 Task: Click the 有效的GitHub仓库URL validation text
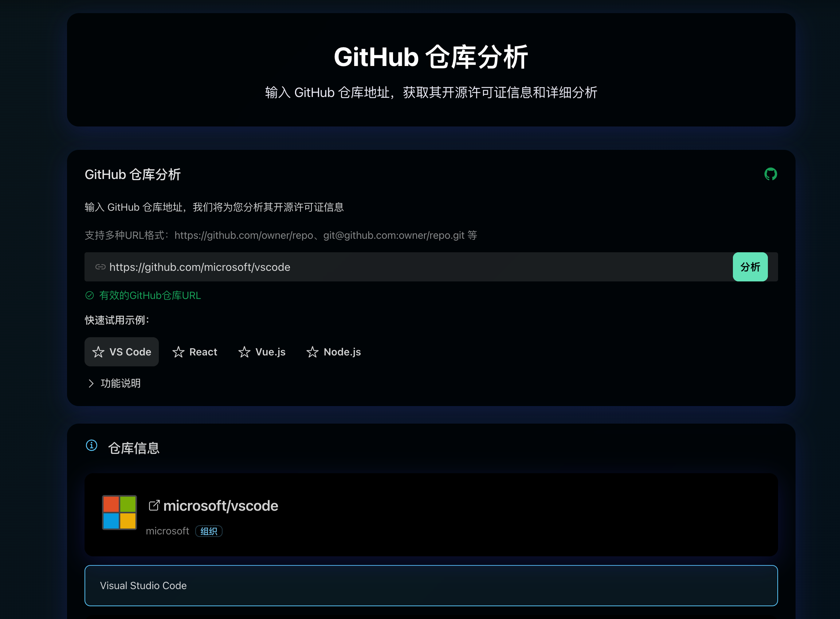pos(150,295)
